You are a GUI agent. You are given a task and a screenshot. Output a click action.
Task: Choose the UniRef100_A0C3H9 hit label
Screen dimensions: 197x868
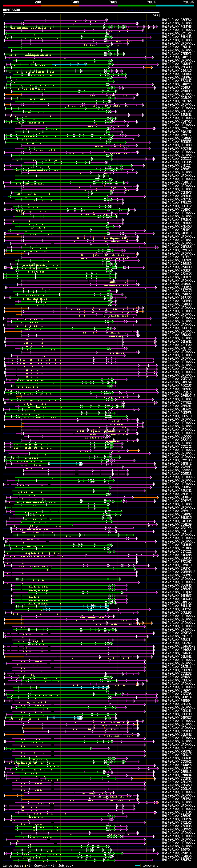click(177, 149)
